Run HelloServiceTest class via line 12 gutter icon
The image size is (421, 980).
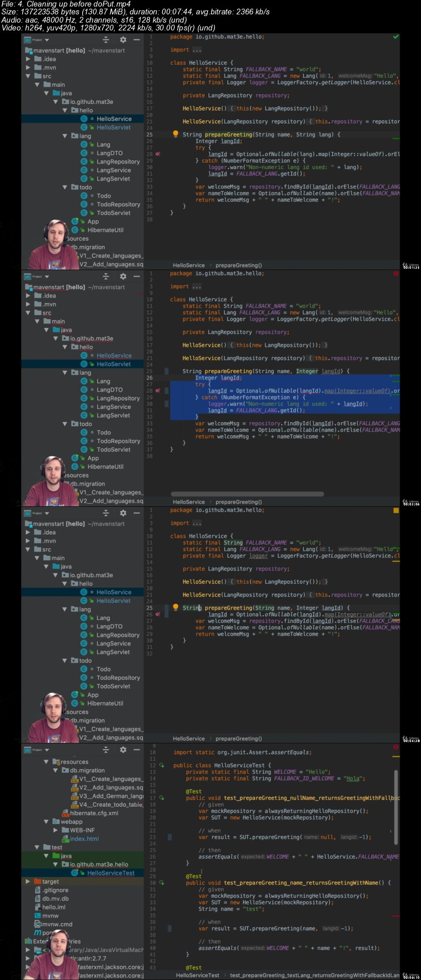pos(162,766)
